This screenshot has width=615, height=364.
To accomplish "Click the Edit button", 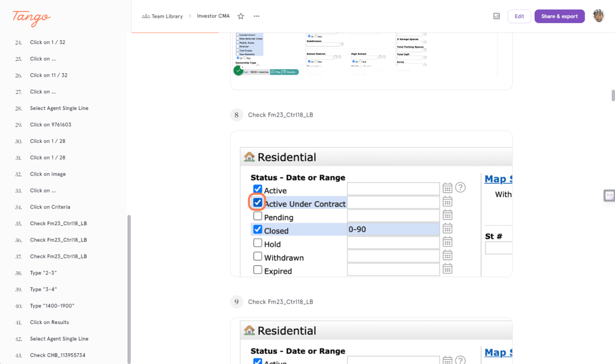I will click(519, 16).
